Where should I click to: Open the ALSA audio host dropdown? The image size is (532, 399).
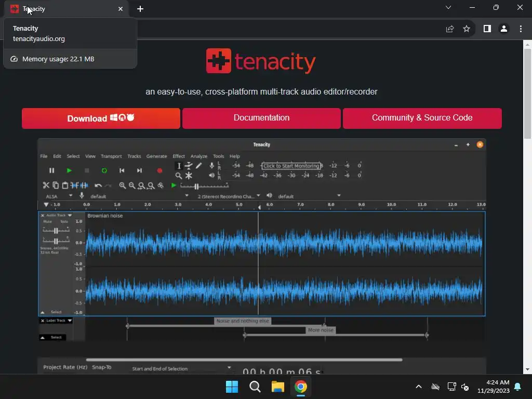point(59,196)
